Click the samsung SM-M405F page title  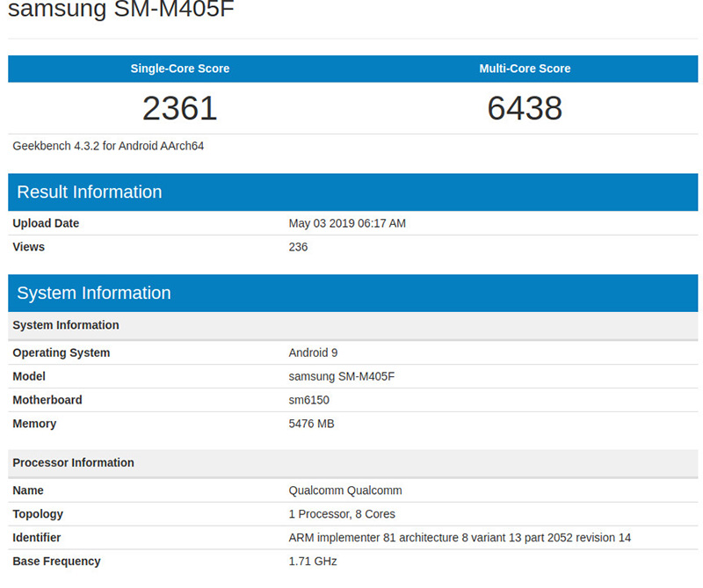121,11
